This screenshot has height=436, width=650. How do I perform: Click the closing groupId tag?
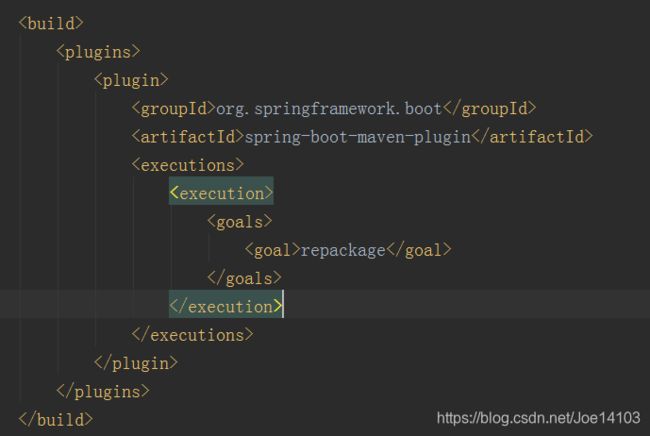coord(490,109)
